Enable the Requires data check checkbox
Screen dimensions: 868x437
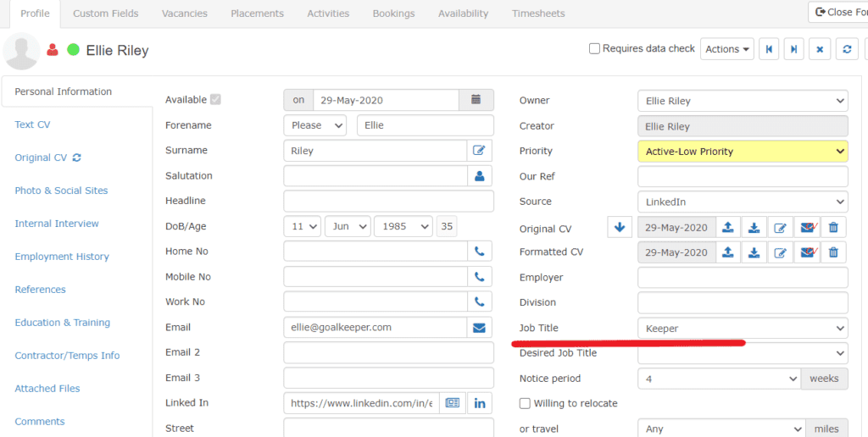pyautogui.click(x=595, y=49)
